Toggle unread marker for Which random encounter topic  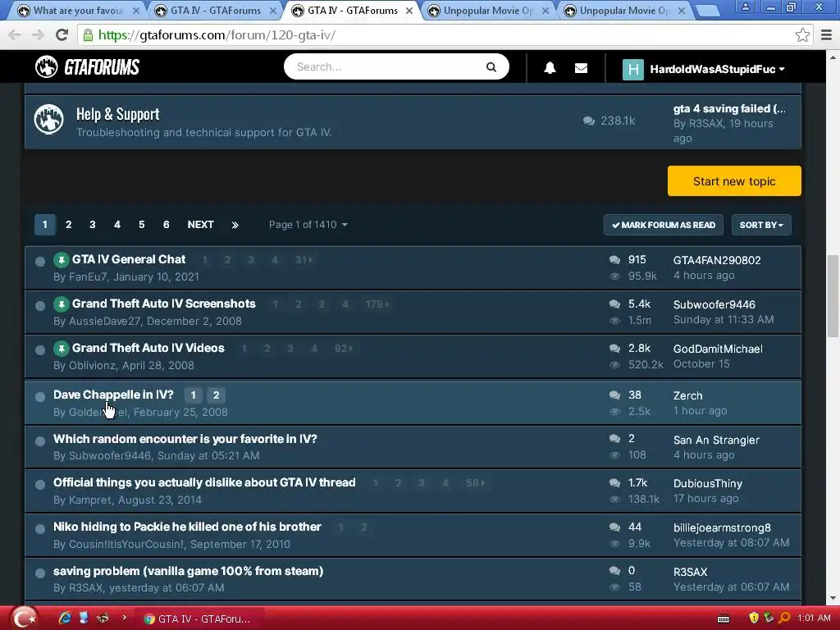(x=39, y=441)
